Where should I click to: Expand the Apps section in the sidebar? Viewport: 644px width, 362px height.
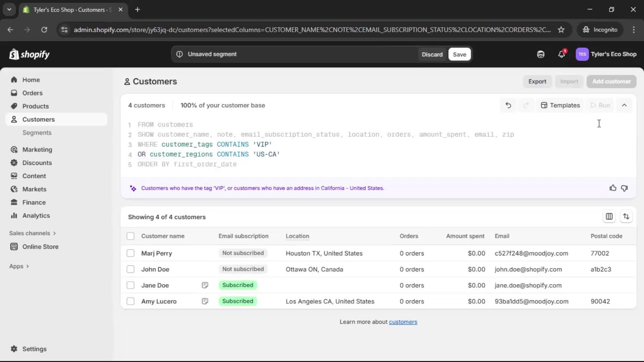(19, 266)
